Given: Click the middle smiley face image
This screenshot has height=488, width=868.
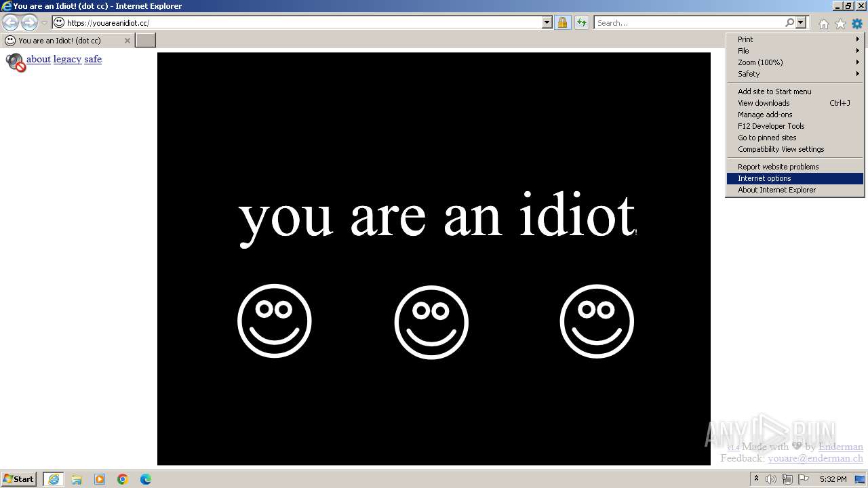Looking at the screenshot, I should (431, 323).
